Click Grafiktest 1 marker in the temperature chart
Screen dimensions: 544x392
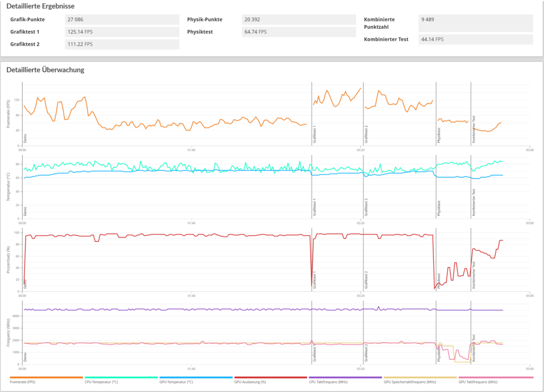314,208
